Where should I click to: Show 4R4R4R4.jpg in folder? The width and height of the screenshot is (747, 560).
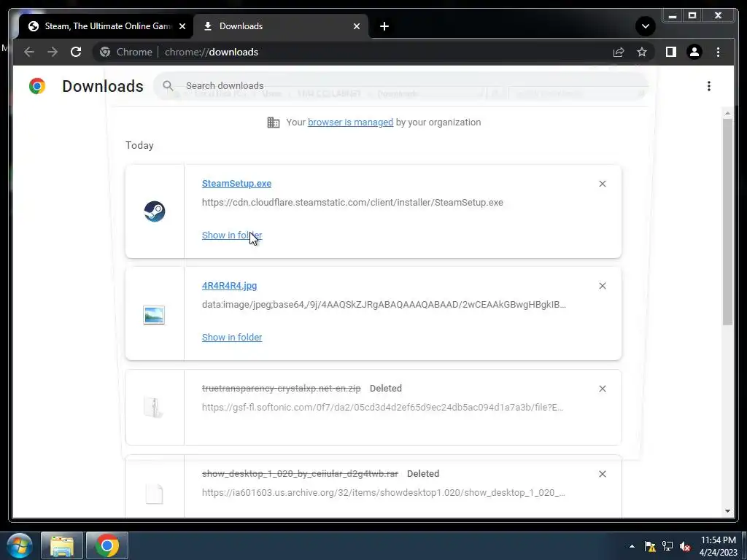232,337
